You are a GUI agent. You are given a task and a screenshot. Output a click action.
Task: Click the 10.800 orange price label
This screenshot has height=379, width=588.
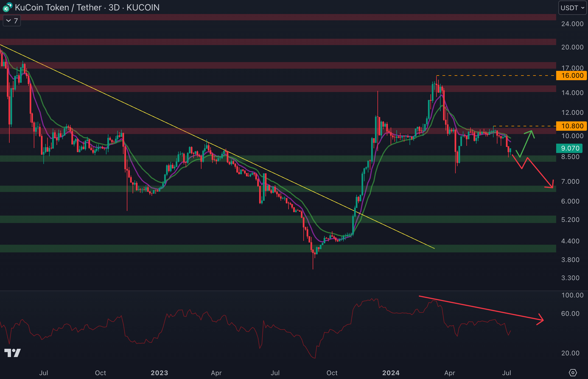(x=572, y=126)
